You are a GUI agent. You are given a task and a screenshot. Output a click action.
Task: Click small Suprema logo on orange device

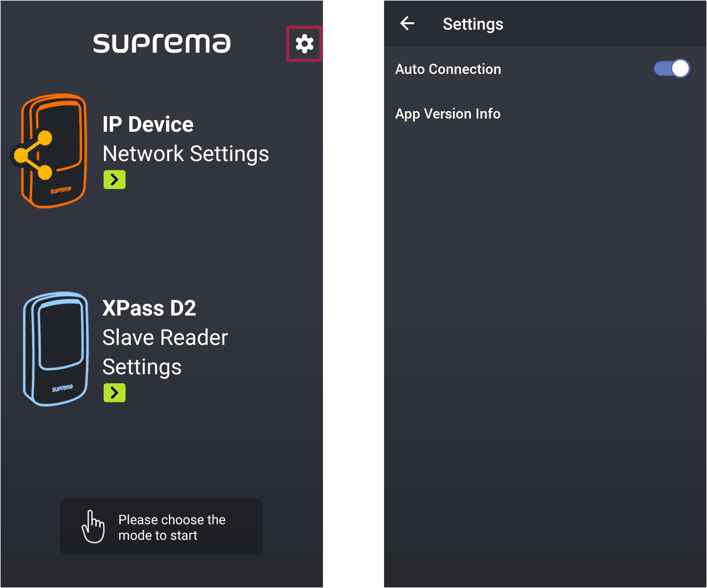pos(61,190)
